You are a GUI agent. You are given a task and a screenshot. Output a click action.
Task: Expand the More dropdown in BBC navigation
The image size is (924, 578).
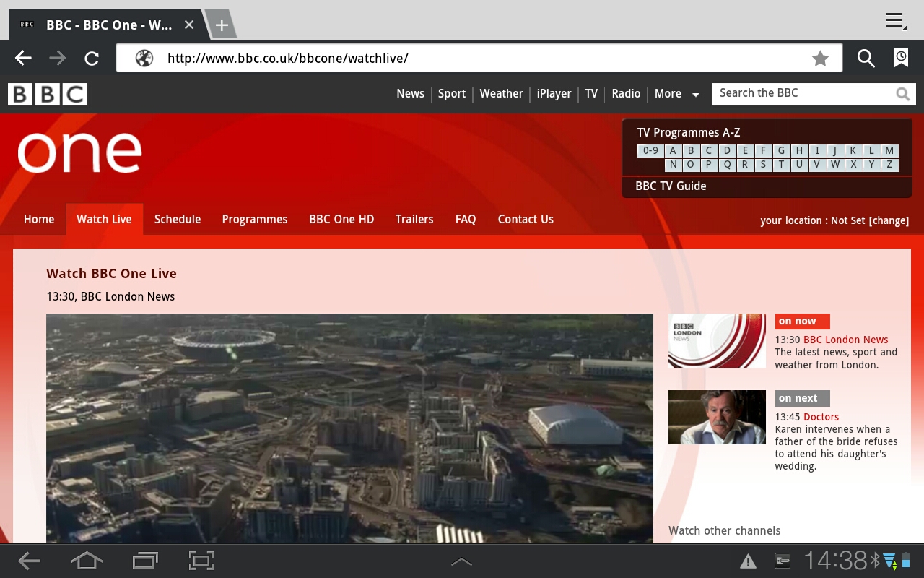coord(676,94)
